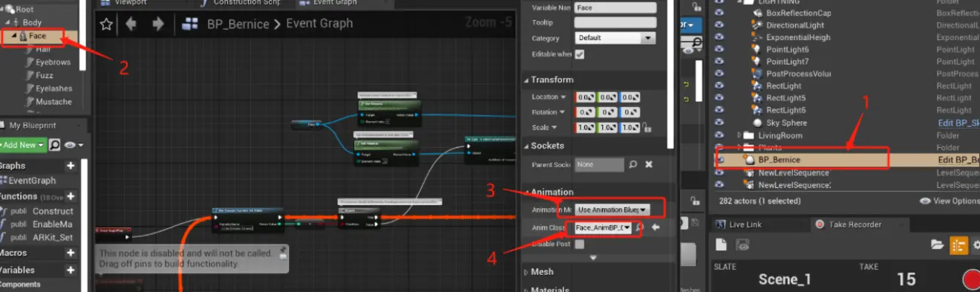Toggle the Editable when Inherited checkbox
The image size is (980, 292).
pos(579,54)
